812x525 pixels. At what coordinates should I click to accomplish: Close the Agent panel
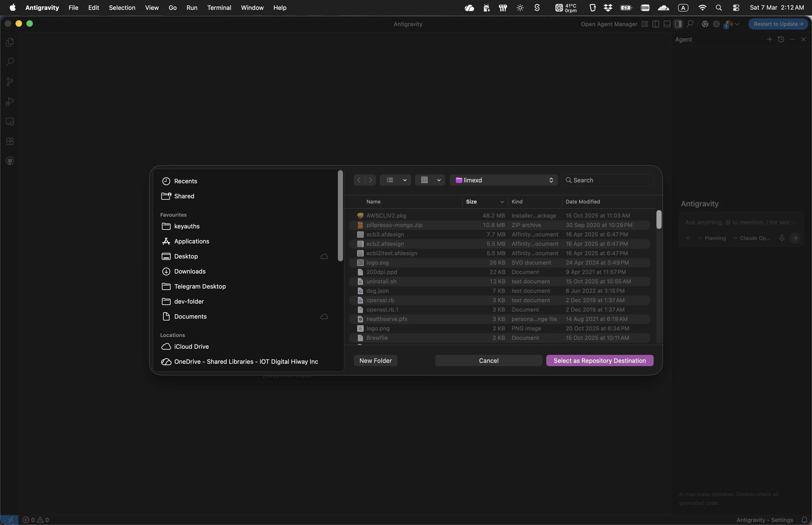click(804, 39)
